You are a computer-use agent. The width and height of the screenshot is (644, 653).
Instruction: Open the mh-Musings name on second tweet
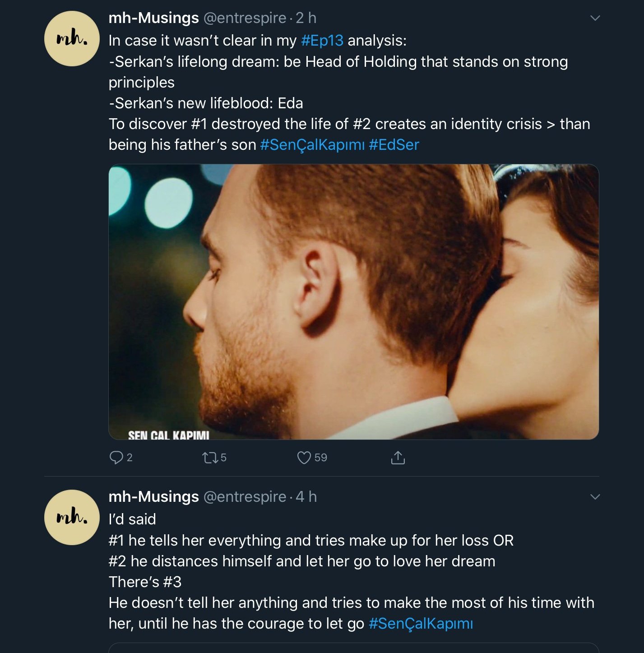(153, 497)
